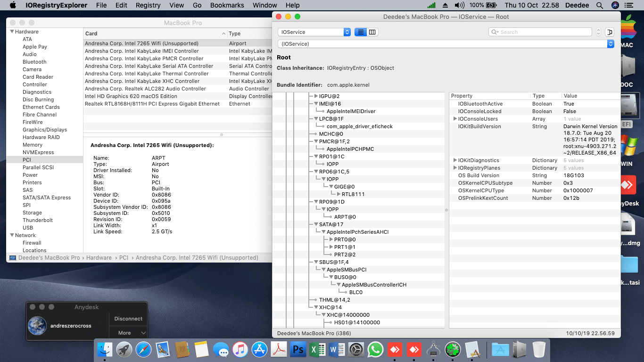This screenshot has width=644, height=362.
Task: Click the Value column header
Action: [x=591, y=96]
